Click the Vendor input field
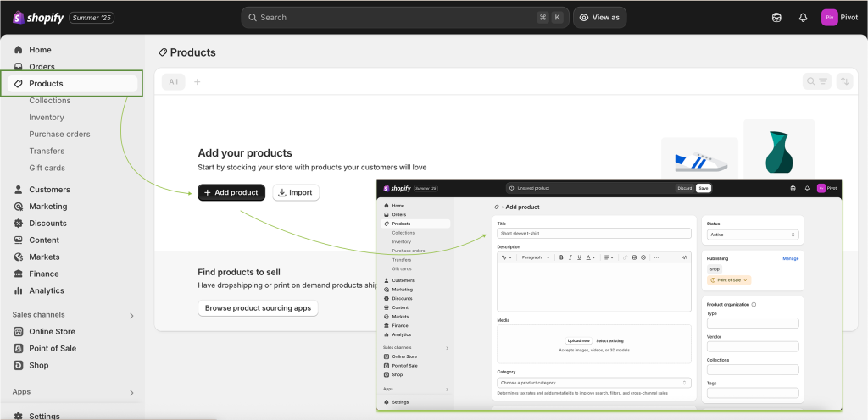 coord(753,346)
